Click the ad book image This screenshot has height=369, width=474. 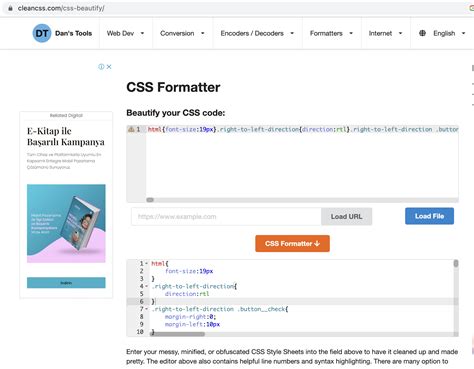pyautogui.click(x=66, y=224)
